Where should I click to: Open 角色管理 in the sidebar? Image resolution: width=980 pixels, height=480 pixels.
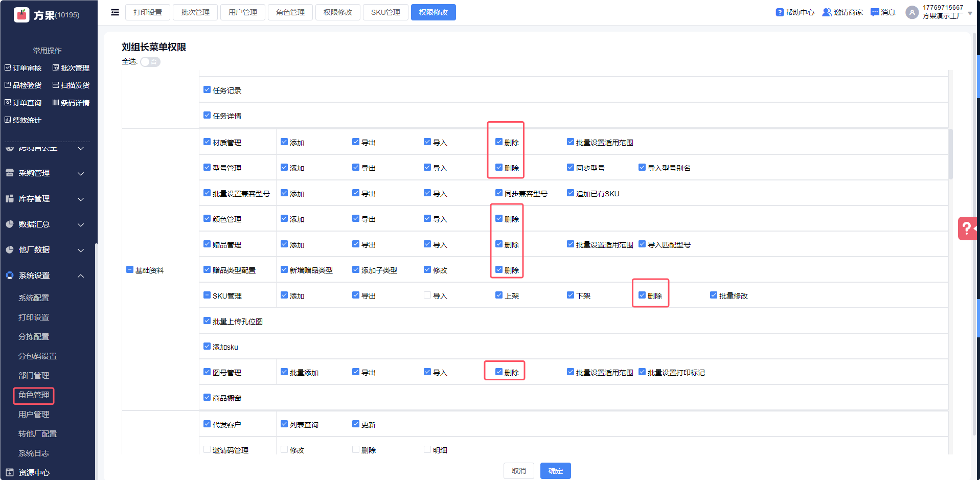click(34, 395)
